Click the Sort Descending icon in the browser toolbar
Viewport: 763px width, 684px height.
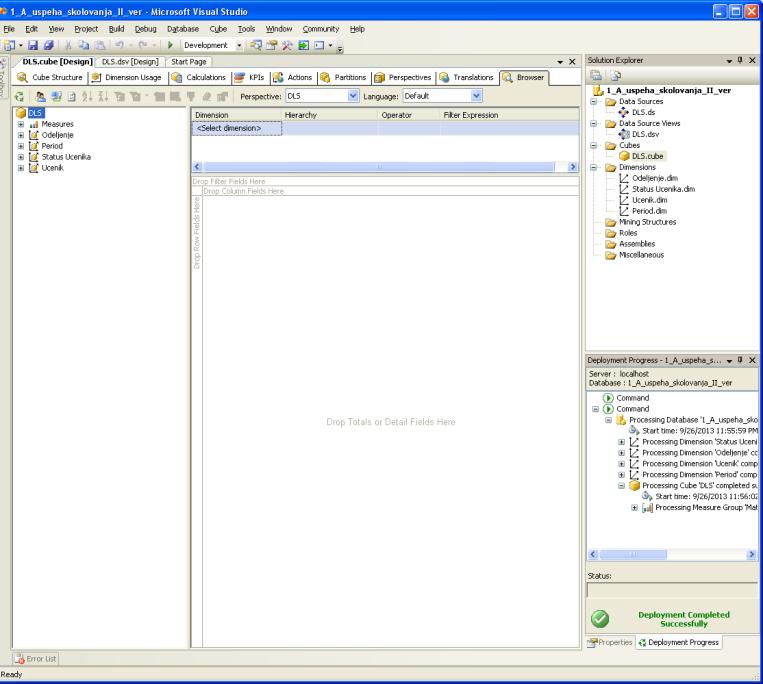click(x=103, y=96)
